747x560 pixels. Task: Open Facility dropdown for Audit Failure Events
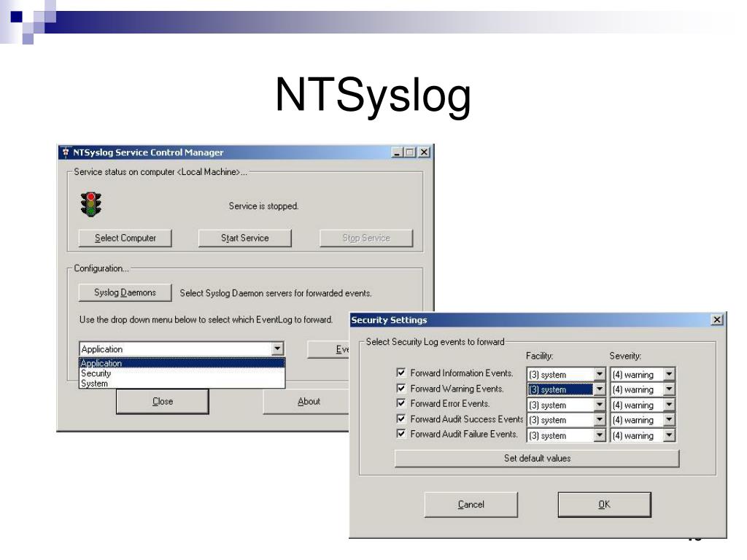coord(600,435)
